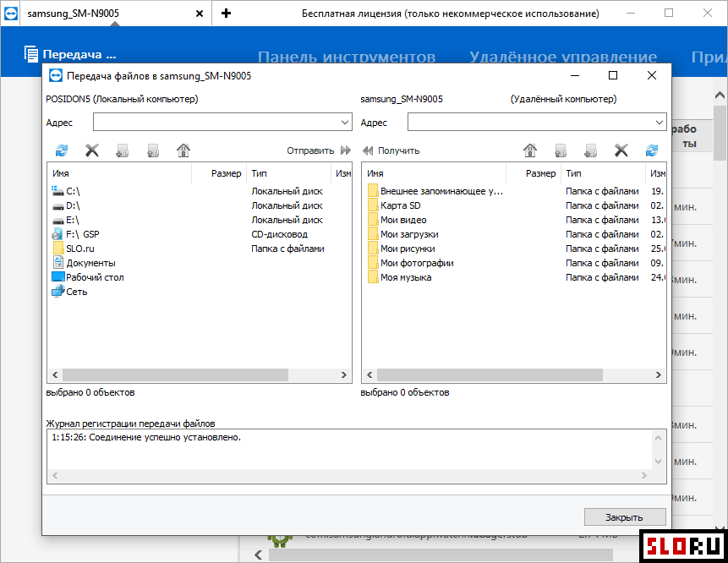Click the local "выбрано 0 объектов" status text
This screenshot has height=563, width=728.
(90, 392)
